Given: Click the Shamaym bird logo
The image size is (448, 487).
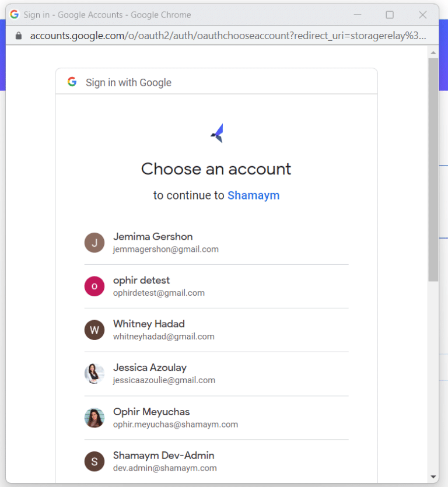Looking at the screenshot, I should [217, 134].
